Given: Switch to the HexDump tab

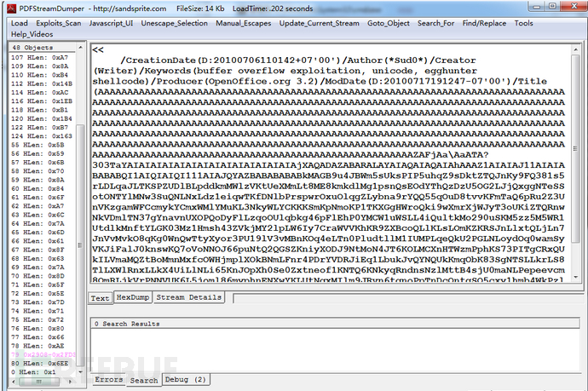Looking at the screenshot, I should 133,297.
